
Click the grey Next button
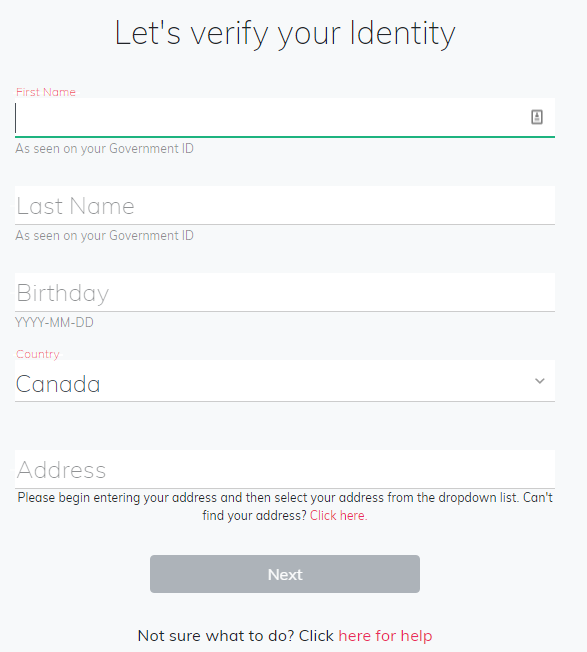click(285, 574)
